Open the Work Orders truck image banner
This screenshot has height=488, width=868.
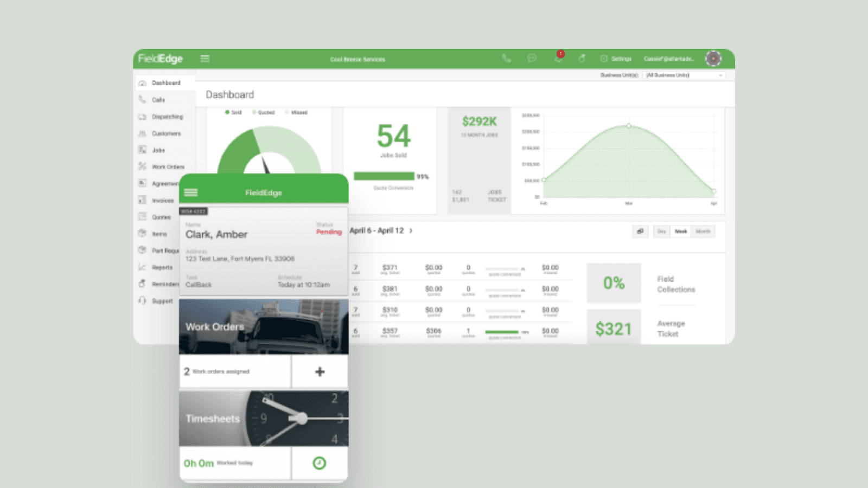click(264, 327)
